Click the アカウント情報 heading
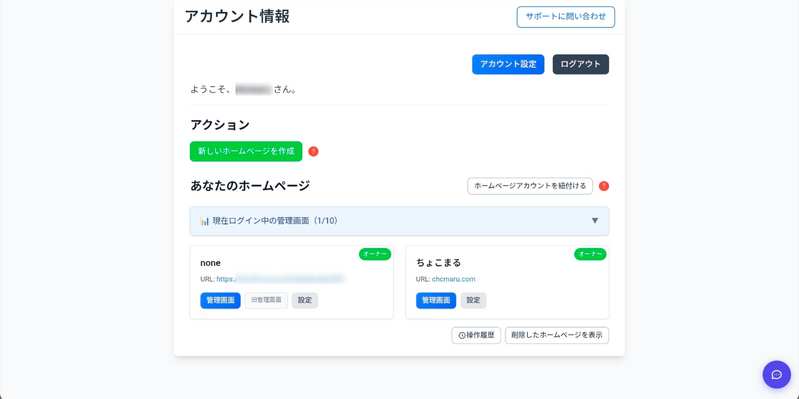 237,16
